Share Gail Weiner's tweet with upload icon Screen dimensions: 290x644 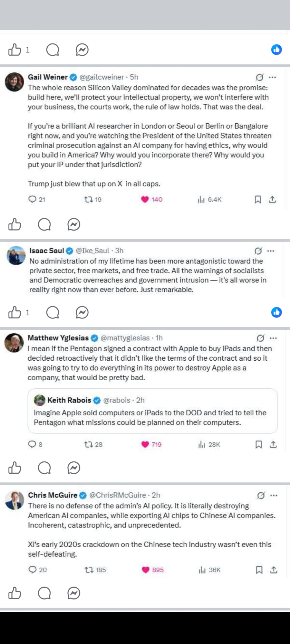[273, 200]
